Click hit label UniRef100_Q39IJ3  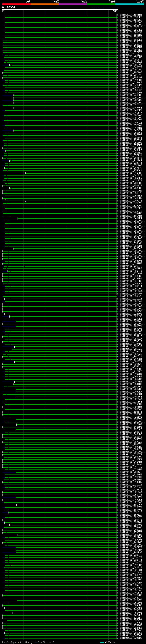(131, 337)
